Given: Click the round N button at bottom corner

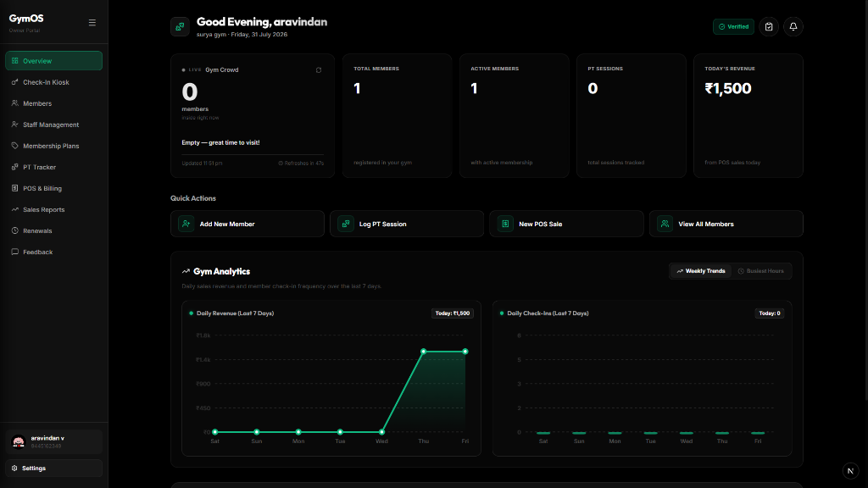Looking at the screenshot, I should point(850,471).
